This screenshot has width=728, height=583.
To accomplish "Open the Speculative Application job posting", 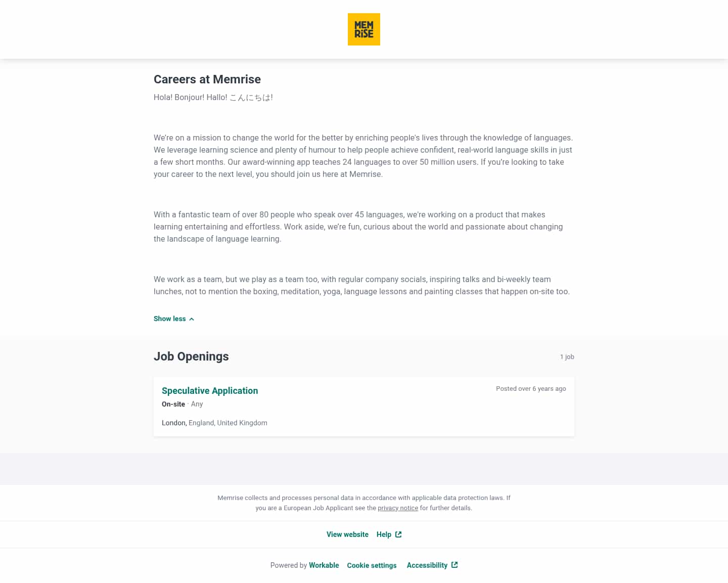I will 210,391.
